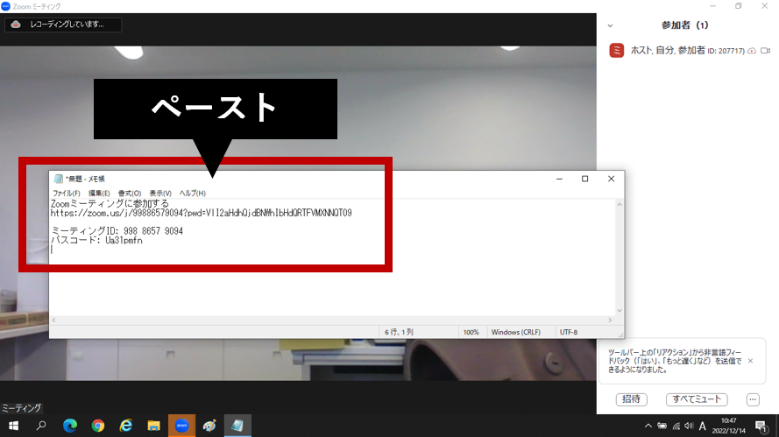Click the Invite (招待) button

coord(631,399)
